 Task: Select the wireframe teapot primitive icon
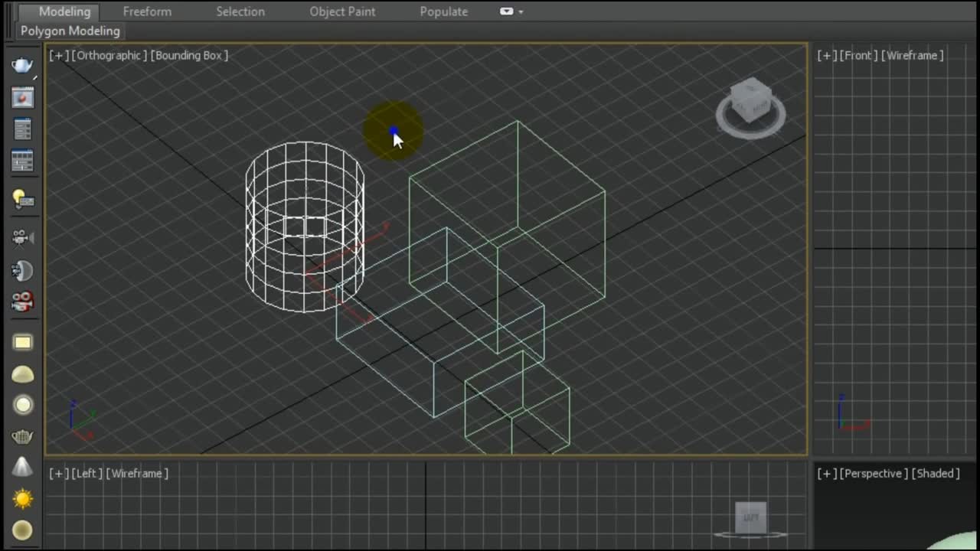coord(22,437)
